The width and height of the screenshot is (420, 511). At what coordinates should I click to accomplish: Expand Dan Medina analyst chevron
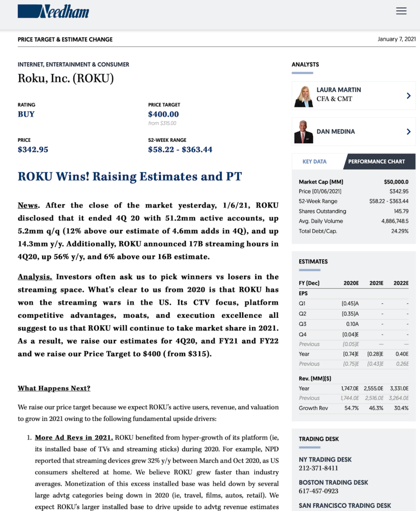[x=409, y=132]
